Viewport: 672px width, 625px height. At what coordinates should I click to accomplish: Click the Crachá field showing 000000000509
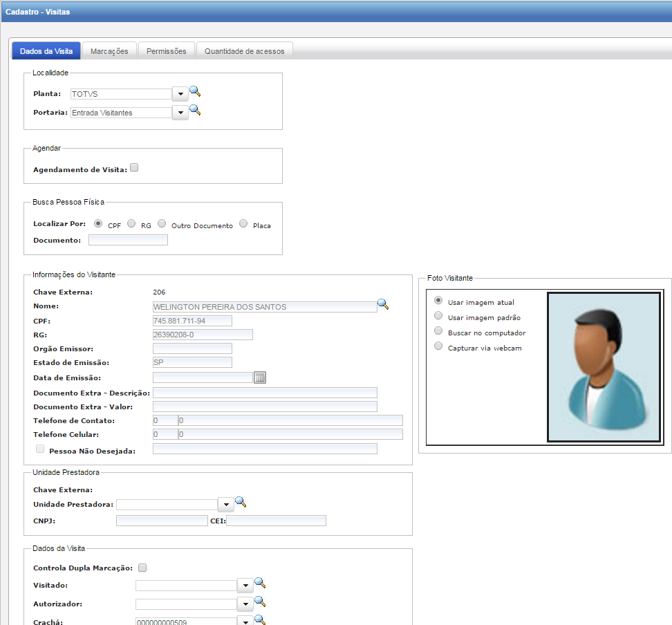pos(187,622)
